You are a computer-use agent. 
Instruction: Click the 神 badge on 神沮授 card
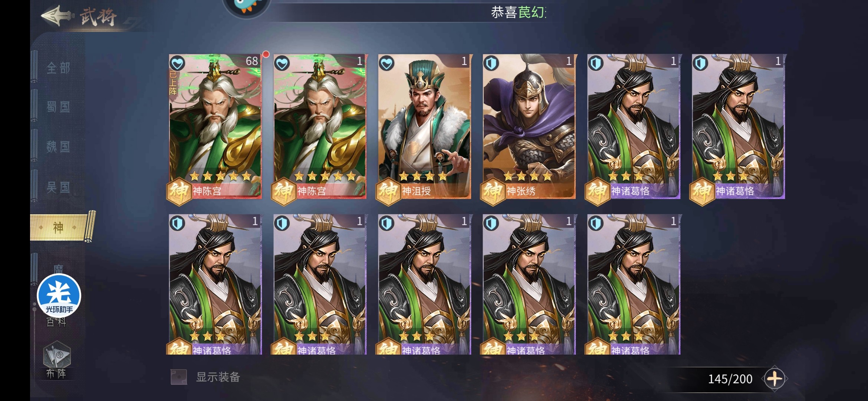click(x=388, y=191)
